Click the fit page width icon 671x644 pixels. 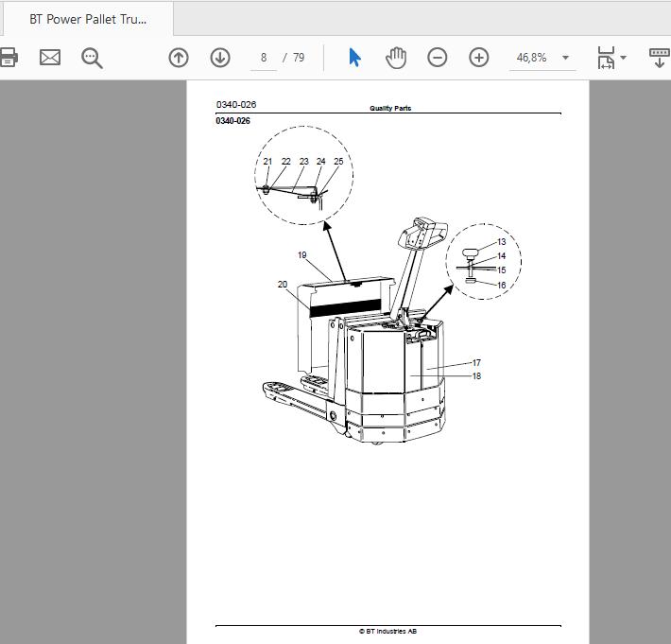pos(606,58)
